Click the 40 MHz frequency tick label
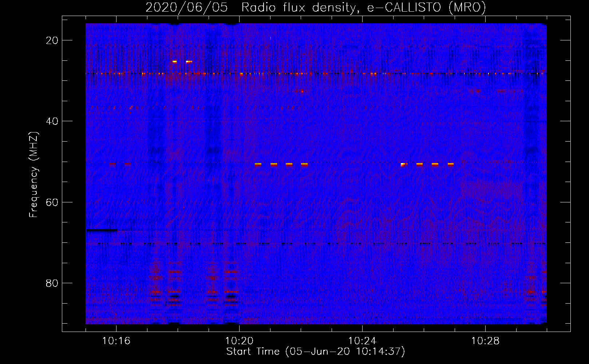589x364 pixels. [x=52, y=121]
